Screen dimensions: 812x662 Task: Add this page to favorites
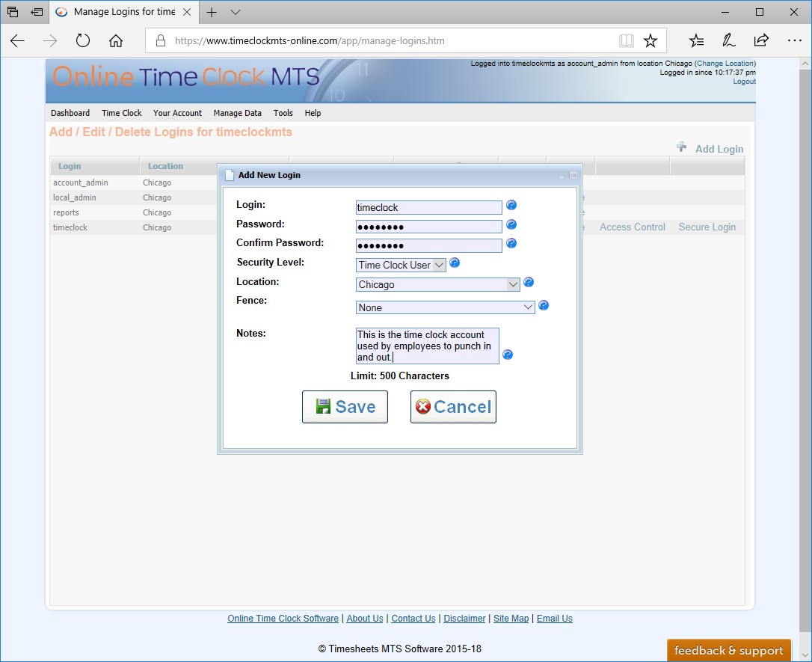650,40
